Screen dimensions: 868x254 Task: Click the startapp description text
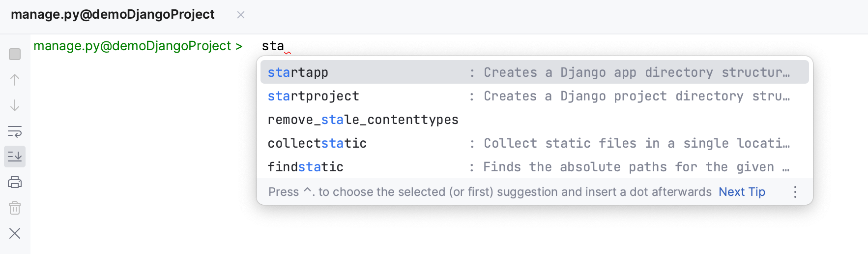coord(637,72)
